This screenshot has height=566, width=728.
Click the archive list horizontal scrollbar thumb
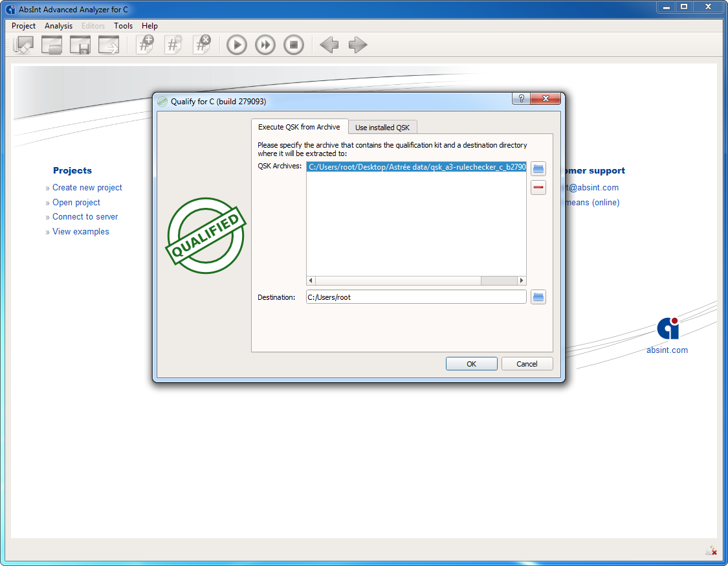click(x=399, y=280)
